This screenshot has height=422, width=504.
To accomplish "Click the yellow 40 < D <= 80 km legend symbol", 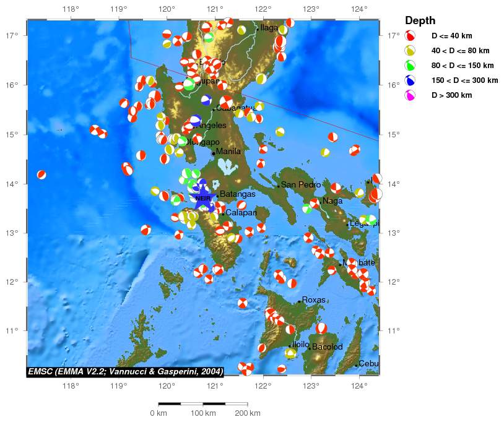I will 410,50.
